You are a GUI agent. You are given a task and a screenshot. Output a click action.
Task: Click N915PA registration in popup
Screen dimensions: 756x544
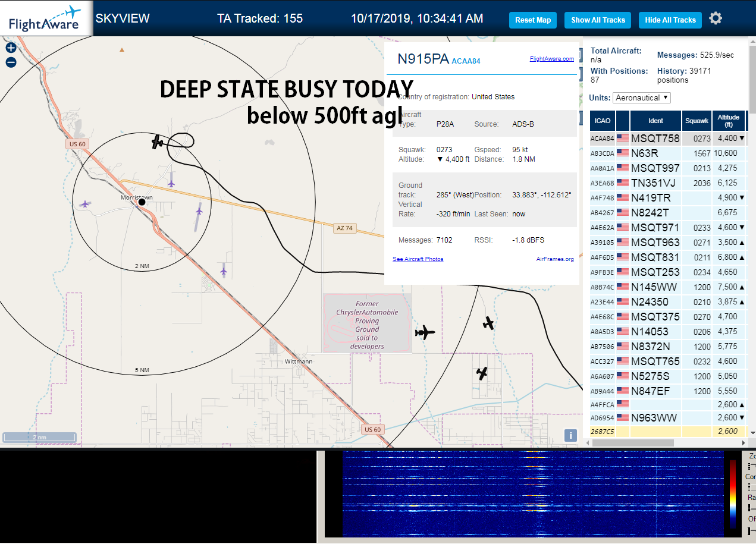(423, 58)
